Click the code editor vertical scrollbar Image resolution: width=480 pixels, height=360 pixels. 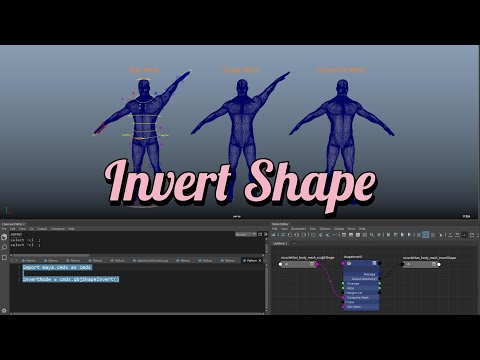[266, 287]
